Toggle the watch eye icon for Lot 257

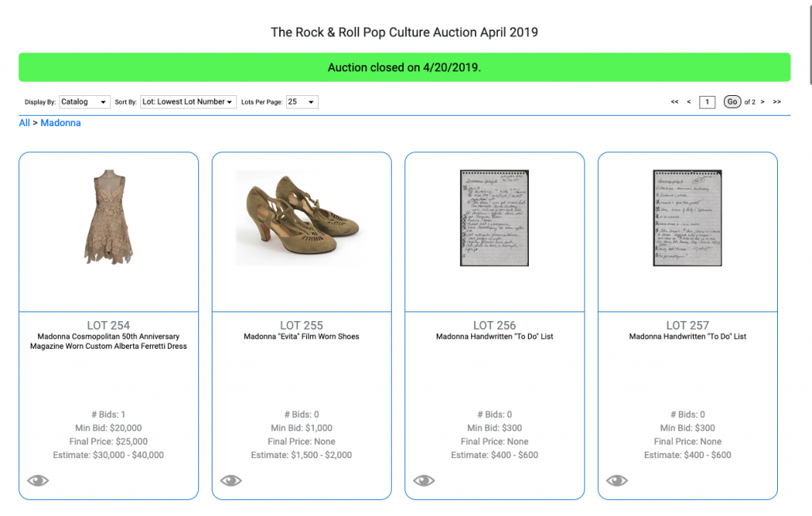pos(617,480)
